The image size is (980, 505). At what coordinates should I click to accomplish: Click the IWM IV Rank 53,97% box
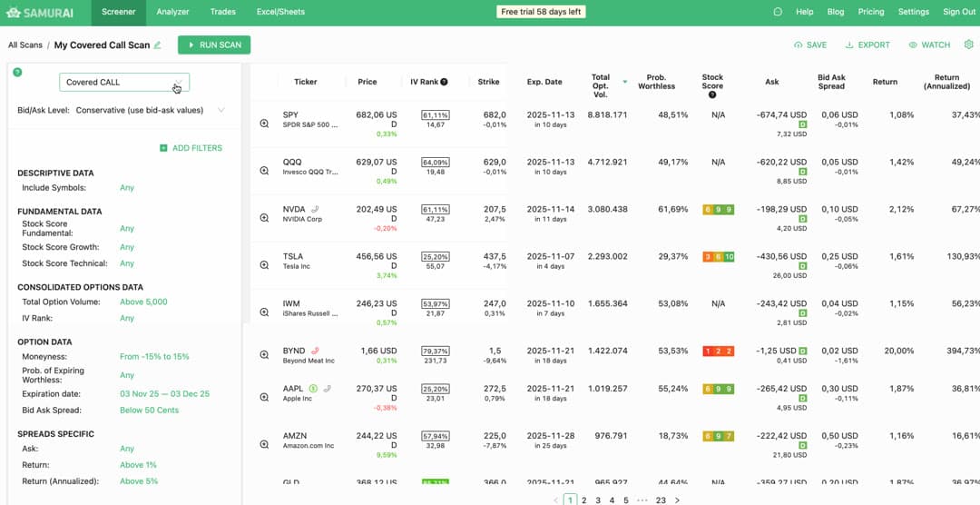435,304
